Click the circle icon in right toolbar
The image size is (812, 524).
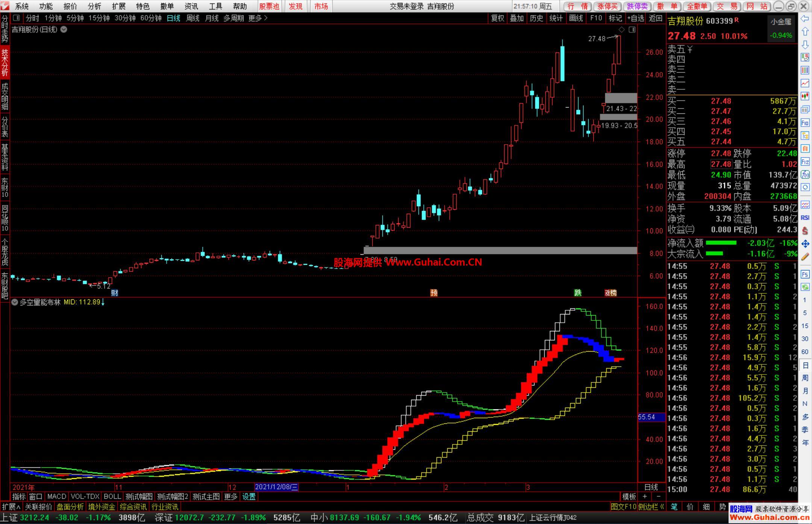point(805,187)
